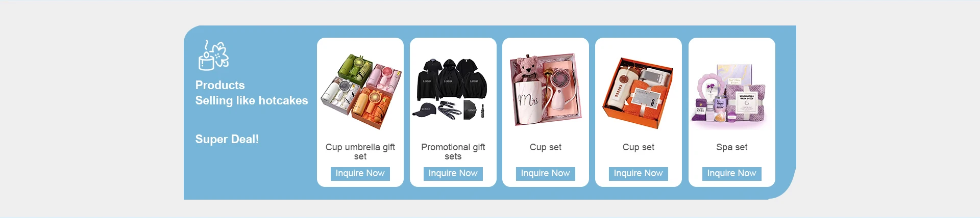Open the Cup umbrella gift set image
The image size is (980, 218).
(x=360, y=91)
